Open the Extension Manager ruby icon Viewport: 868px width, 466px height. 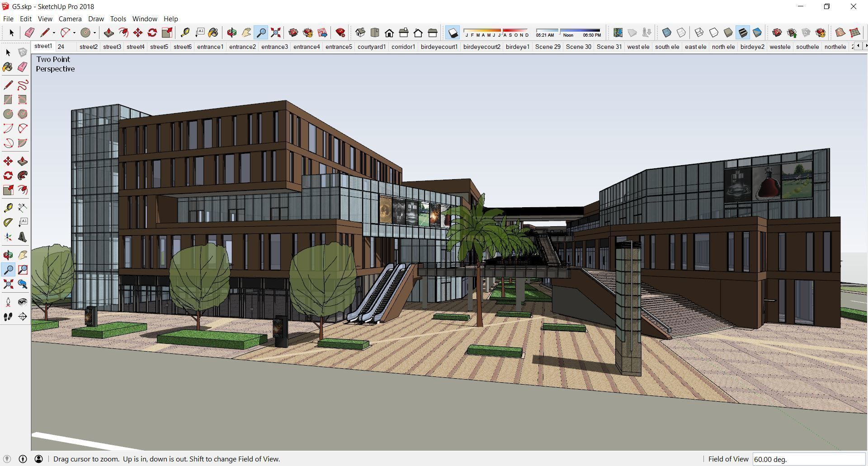340,33
